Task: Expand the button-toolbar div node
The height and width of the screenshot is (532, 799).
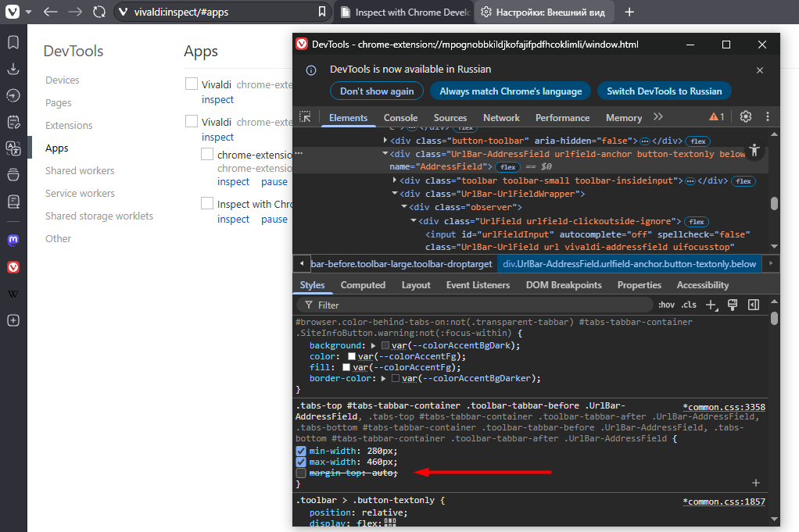Action: 385,141
